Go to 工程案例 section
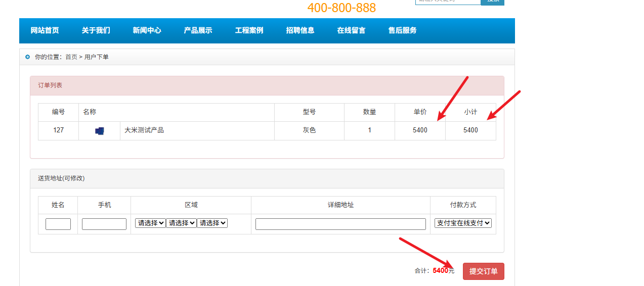The height and width of the screenshot is (286, 644). tap(249, 30)
